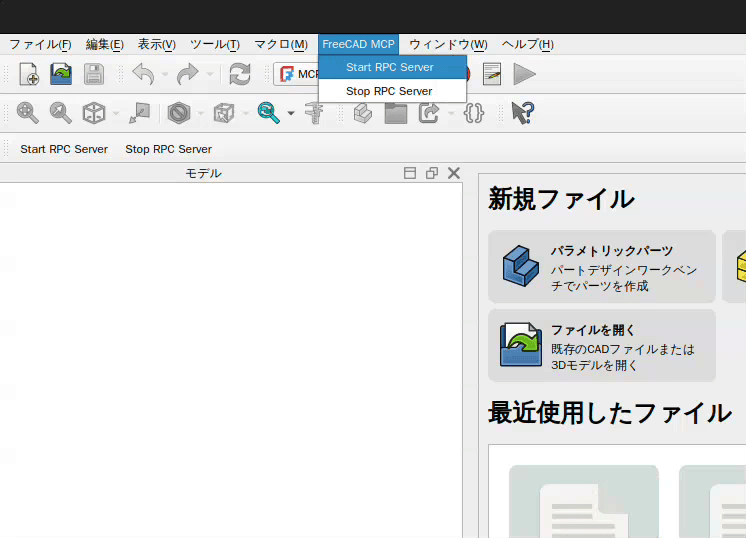This screenshot has width=746, height=538.
Task: Click the Fit all zoom icon
Action: point(28,113)
